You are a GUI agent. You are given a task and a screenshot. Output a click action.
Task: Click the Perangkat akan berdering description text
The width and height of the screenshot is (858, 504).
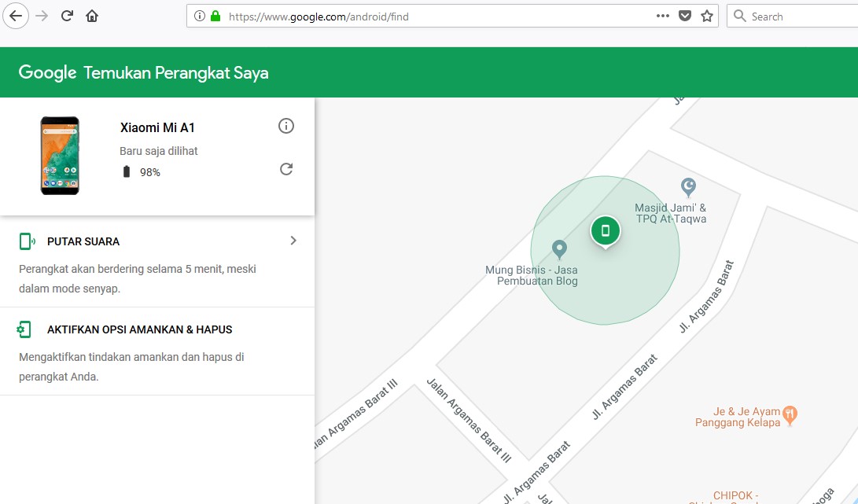(138, 278)
